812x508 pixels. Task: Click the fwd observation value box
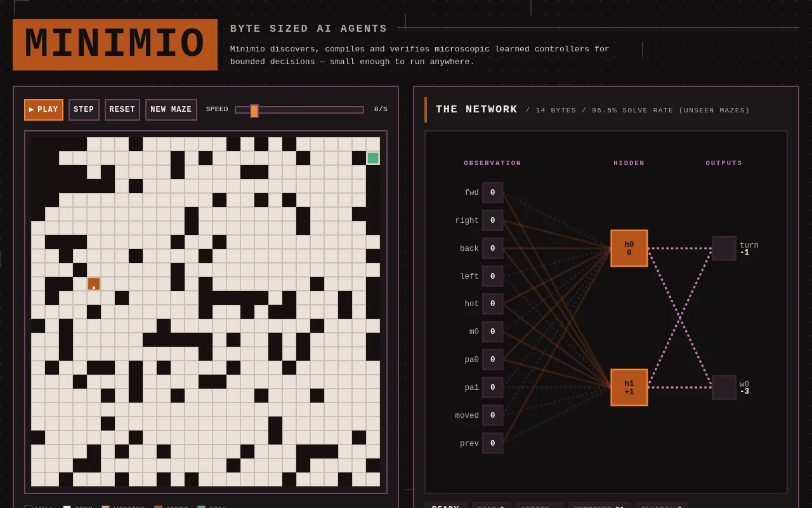click(493, 192)
